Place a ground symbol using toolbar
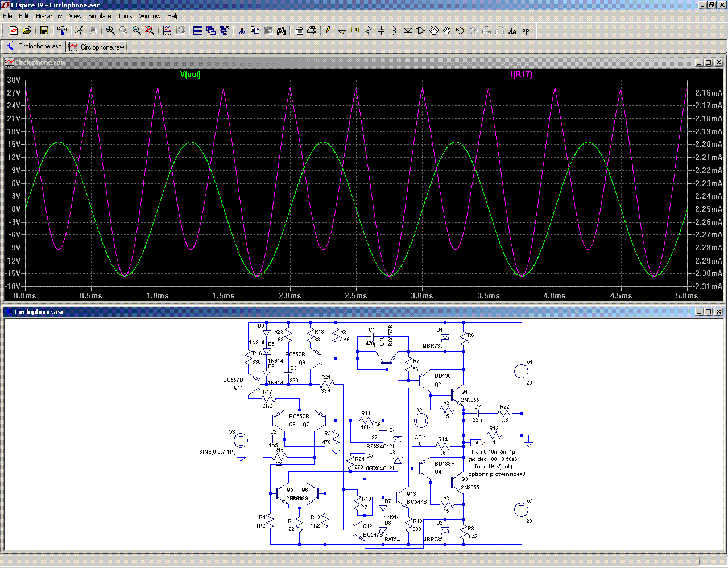Viewport: 728px width, 568px height. click(x=342, y=31)
